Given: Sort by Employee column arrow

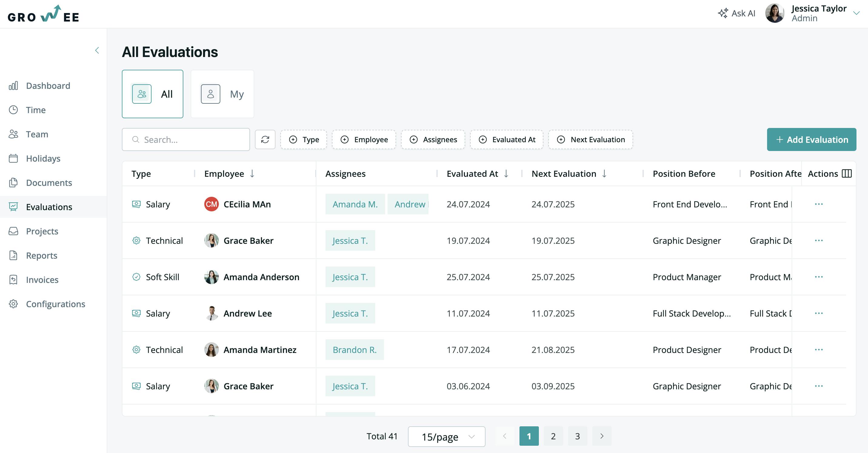Looking at the screenshot, I should click(x=252, y=173).
